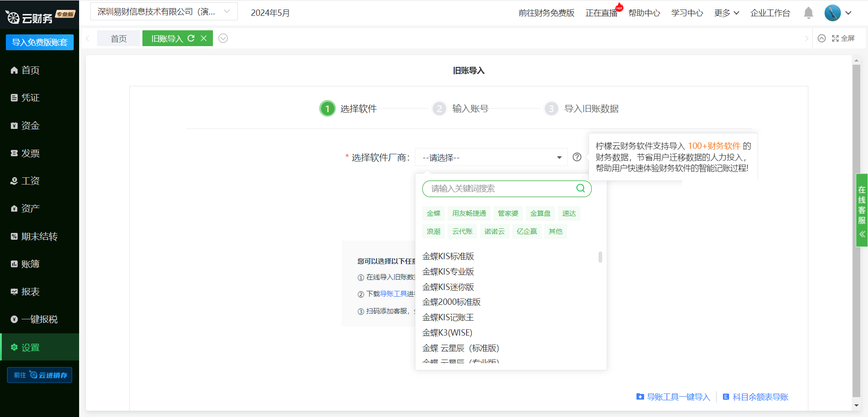868x417 pixels.
Task: Click the keyword search input field
Action: tap(507, 189)
